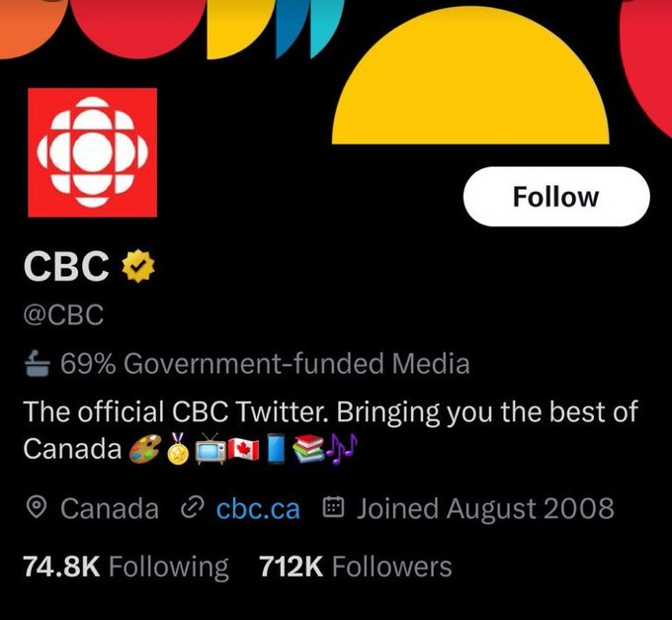The image size is (672, 620).
Task: View the 712K Followers list
Action: pos(355,567)
